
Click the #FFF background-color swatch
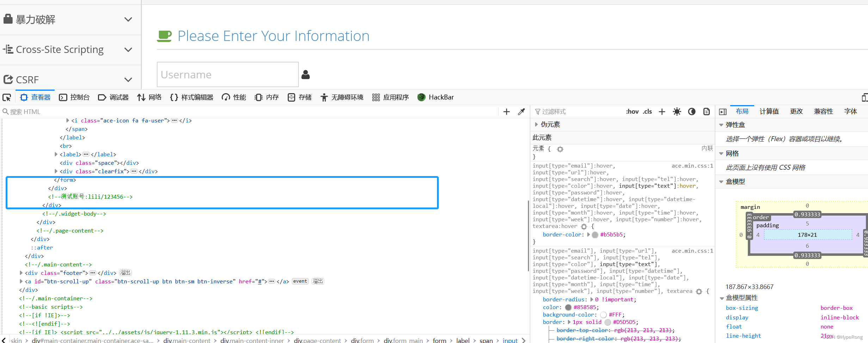603,315
